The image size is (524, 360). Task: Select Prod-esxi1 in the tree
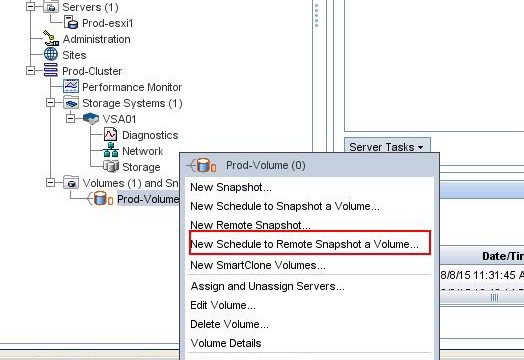point(108,23)
